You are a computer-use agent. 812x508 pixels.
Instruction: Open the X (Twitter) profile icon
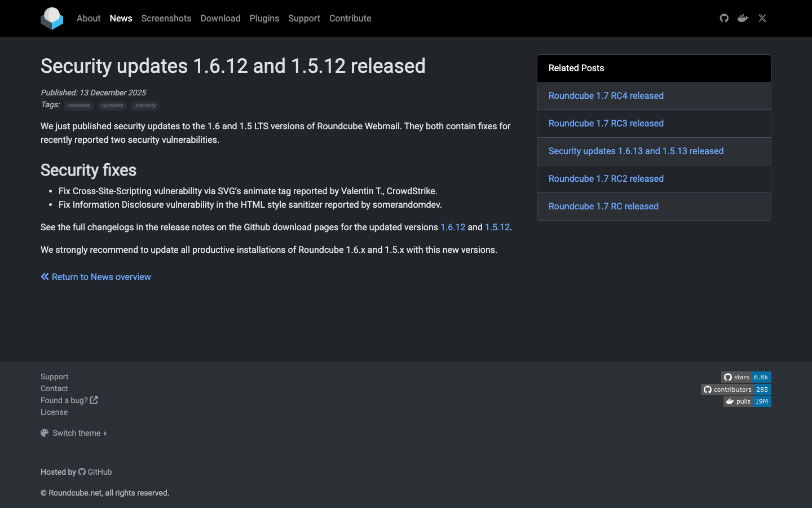(762, 18)
